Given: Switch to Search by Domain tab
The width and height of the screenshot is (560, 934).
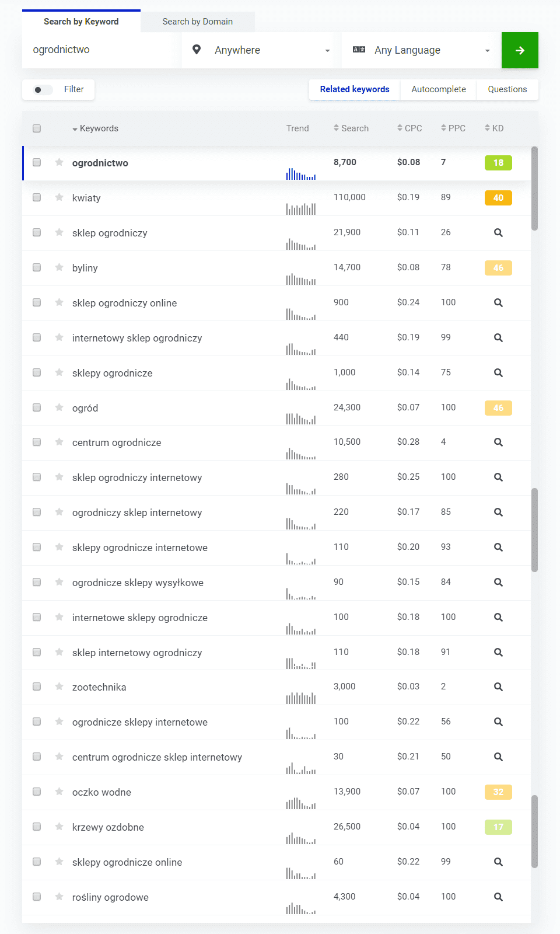Looking at the screenshot, I should [x=197, y=22].
